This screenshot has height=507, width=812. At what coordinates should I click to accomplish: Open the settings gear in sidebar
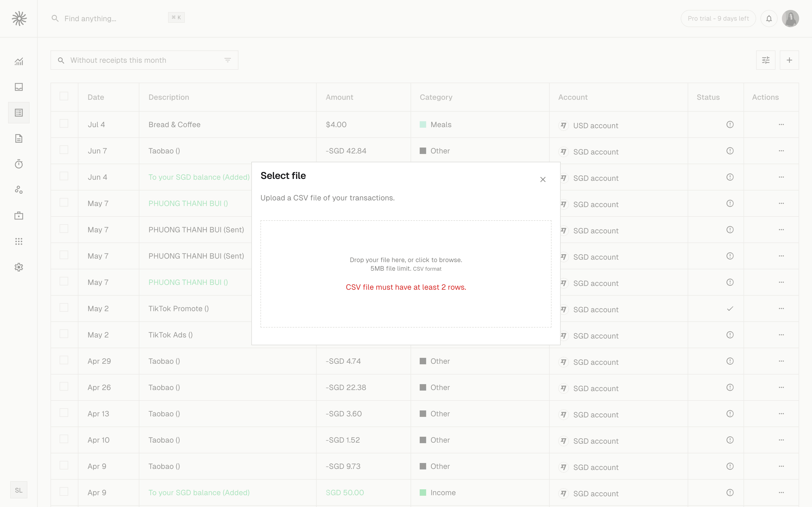pyautogui.click(x=19, y=267)
